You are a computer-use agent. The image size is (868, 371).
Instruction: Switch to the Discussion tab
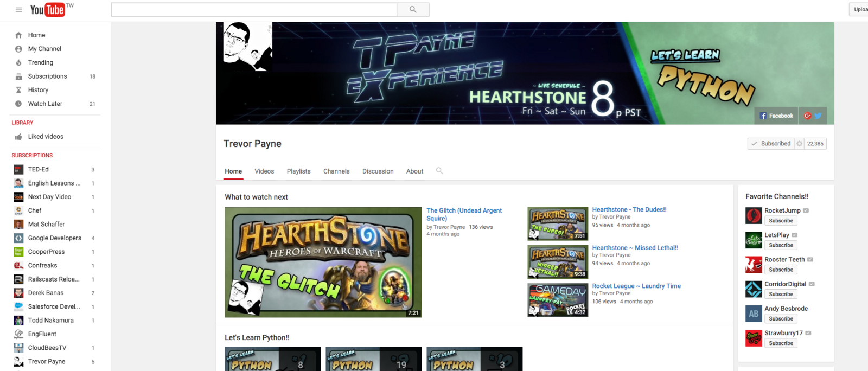[378, 171]
